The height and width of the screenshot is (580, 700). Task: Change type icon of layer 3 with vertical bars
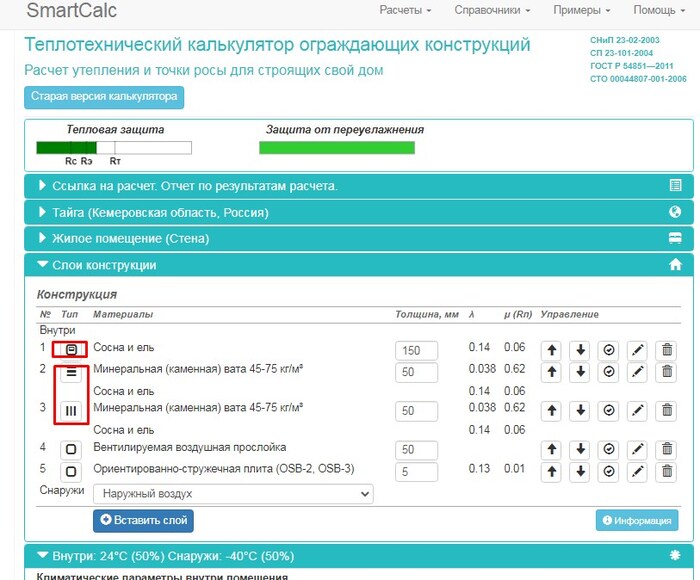point(71,411)
